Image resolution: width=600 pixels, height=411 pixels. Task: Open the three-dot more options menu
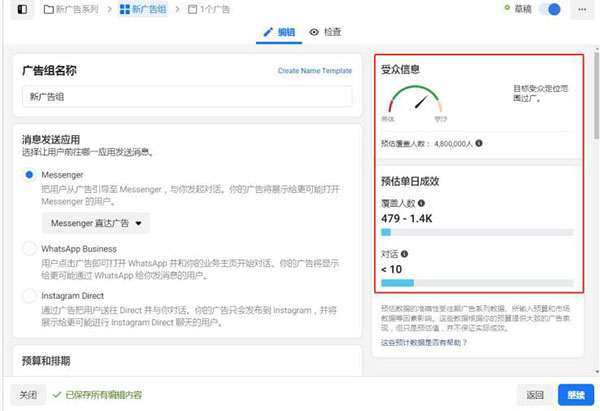coord(582,10)
